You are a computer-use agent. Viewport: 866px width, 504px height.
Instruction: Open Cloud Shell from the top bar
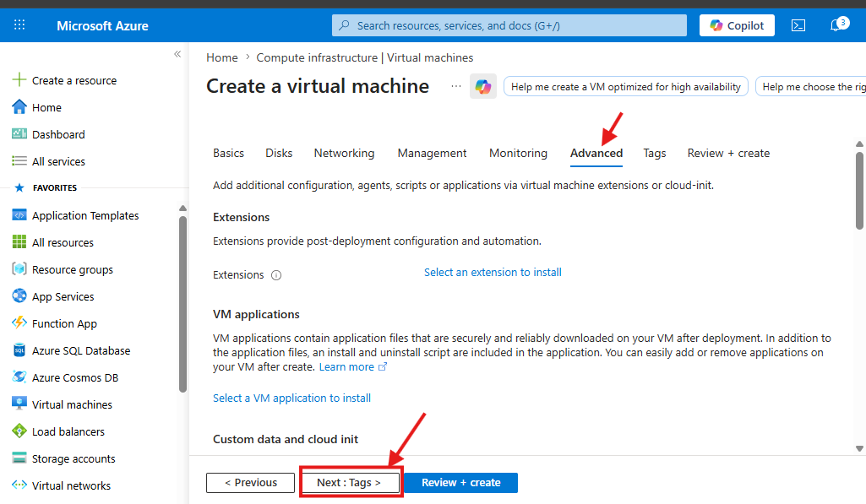798,25
